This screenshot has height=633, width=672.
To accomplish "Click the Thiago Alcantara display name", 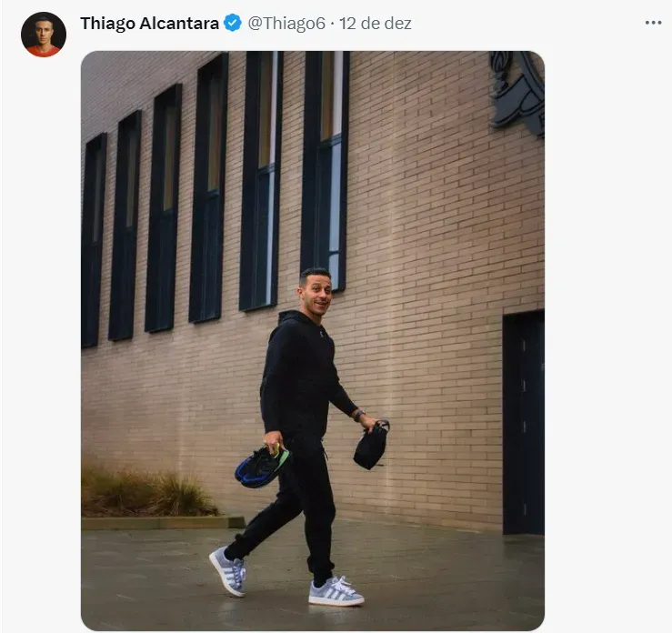I will pyautogui.click(x=149, y=23).
